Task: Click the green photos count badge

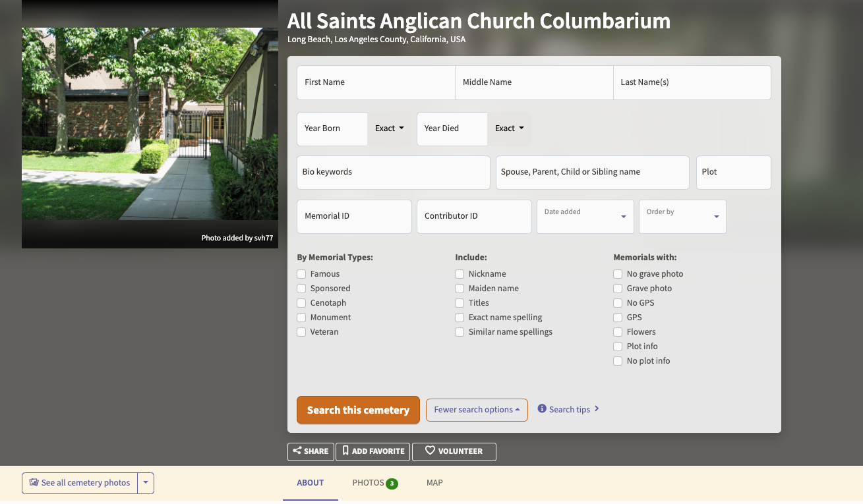Action: pyautogui.click(x=392, y=484)
